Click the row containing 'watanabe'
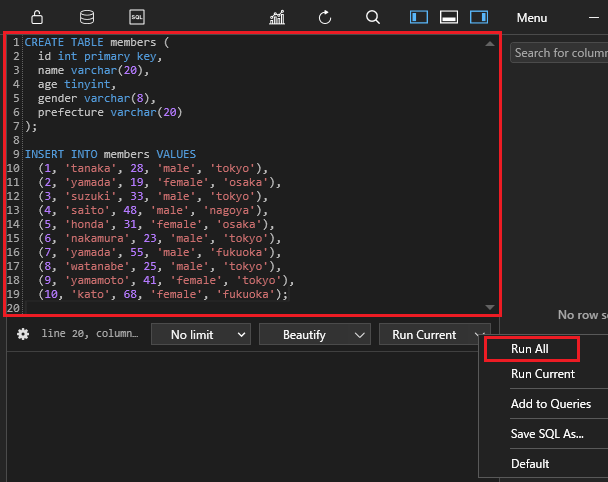 click(159, 266)
